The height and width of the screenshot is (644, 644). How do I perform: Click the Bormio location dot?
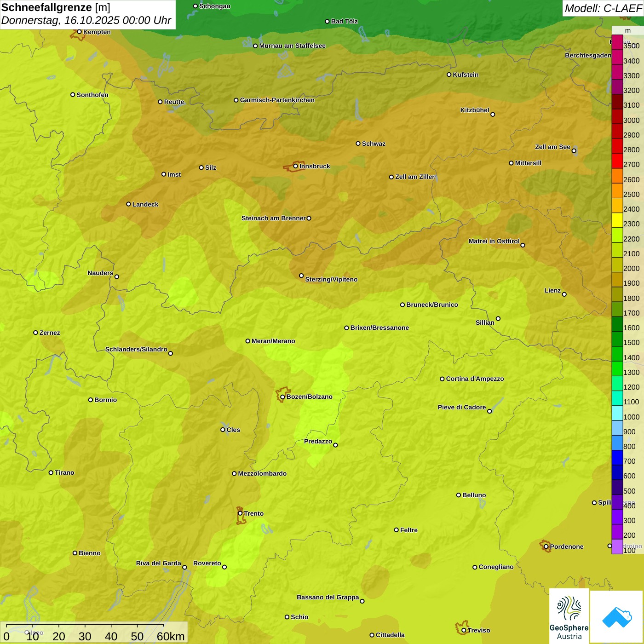coord(91,400)
